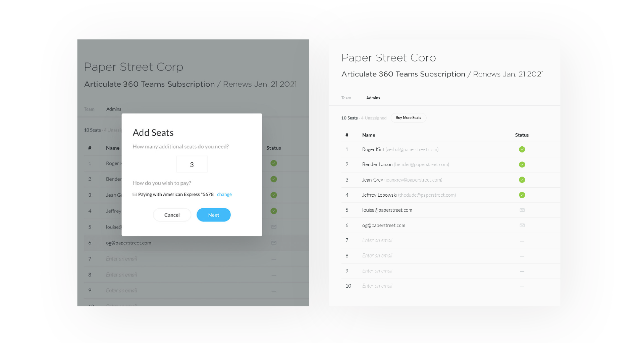Click the Enter an email field on row 8
The image size is (644, 343).
pyautogui.click(x=377, y=255)
